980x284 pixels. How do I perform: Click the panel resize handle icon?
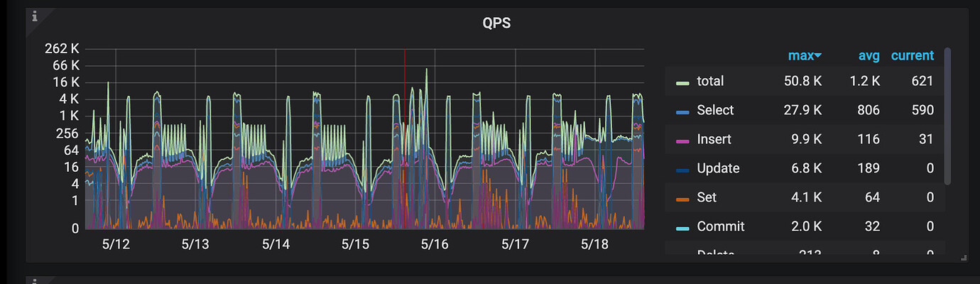(963, 258)
